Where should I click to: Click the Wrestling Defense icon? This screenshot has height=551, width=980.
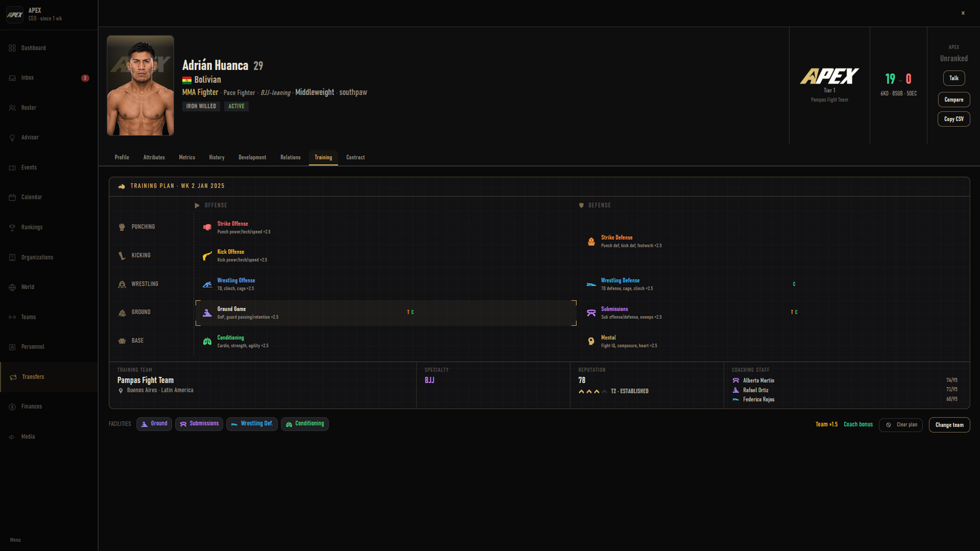pyautogui.click(x=591, y=284)
